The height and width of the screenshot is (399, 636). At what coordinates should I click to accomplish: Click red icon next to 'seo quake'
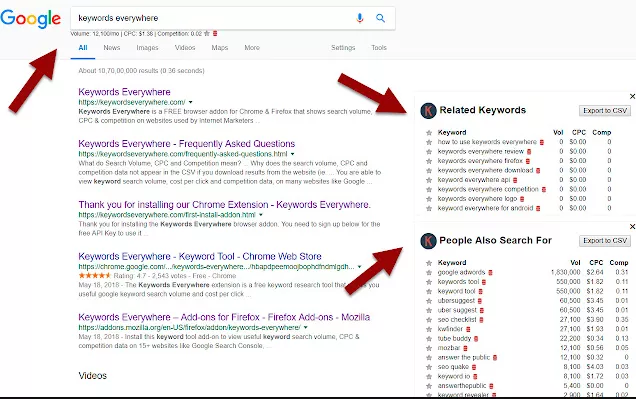pyautogui.click(x=474, y=367)
